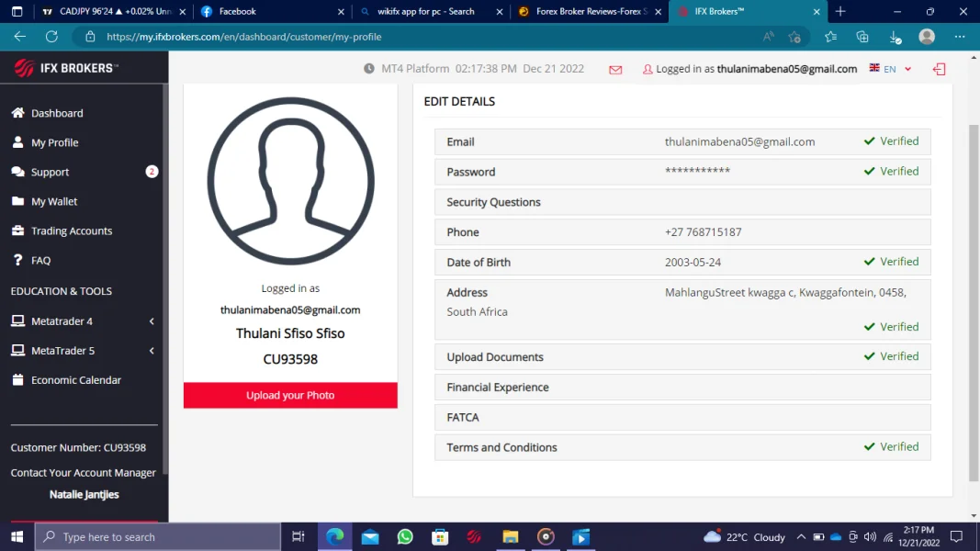Click the profile avatar placeholder image
This screenshot has width=980, height=551.
290,181
